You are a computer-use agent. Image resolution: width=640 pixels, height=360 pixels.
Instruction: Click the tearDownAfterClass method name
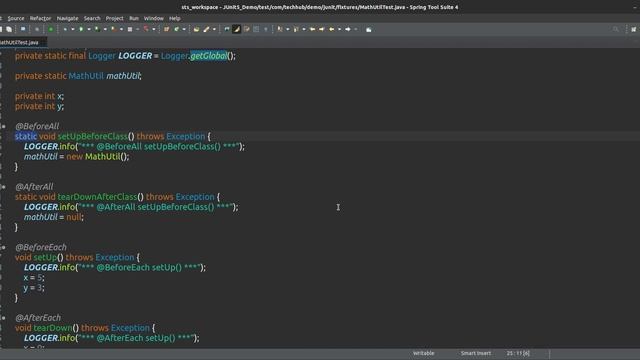97,197
